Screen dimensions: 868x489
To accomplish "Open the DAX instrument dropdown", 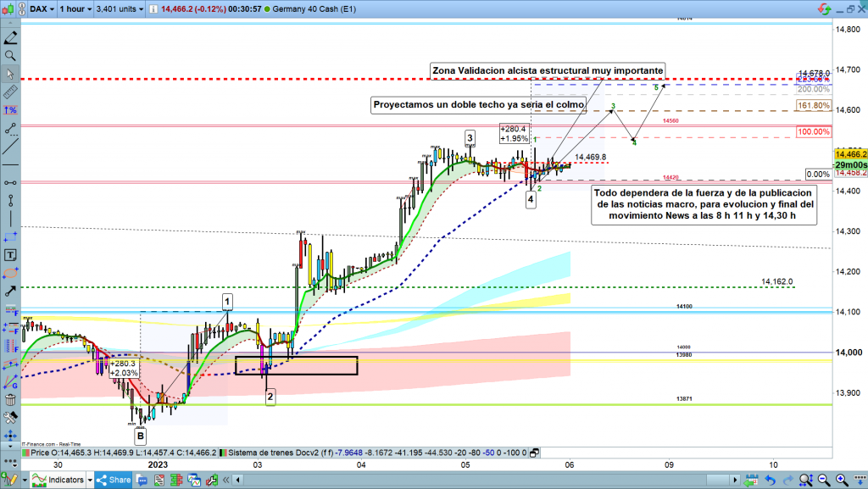I will coord(42,9).
